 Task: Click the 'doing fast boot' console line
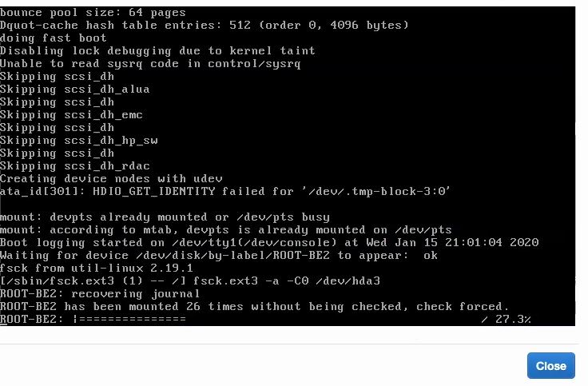click(54, 38)
